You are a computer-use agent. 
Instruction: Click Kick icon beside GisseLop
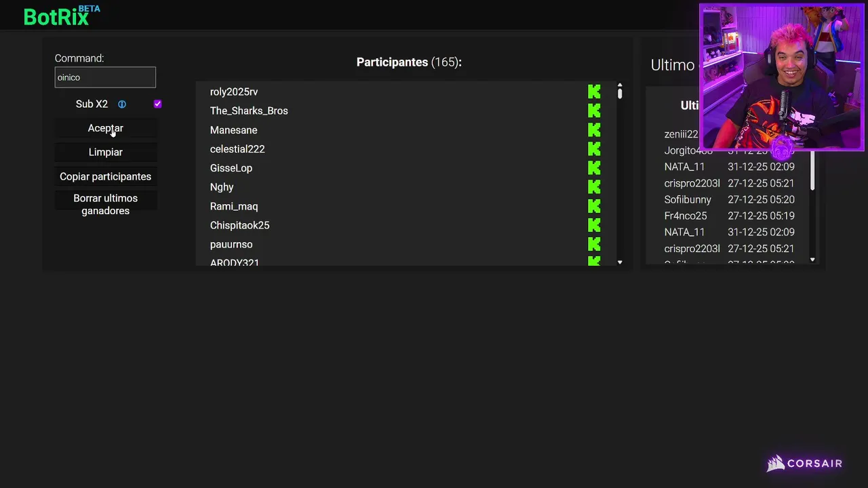point(594,167)
